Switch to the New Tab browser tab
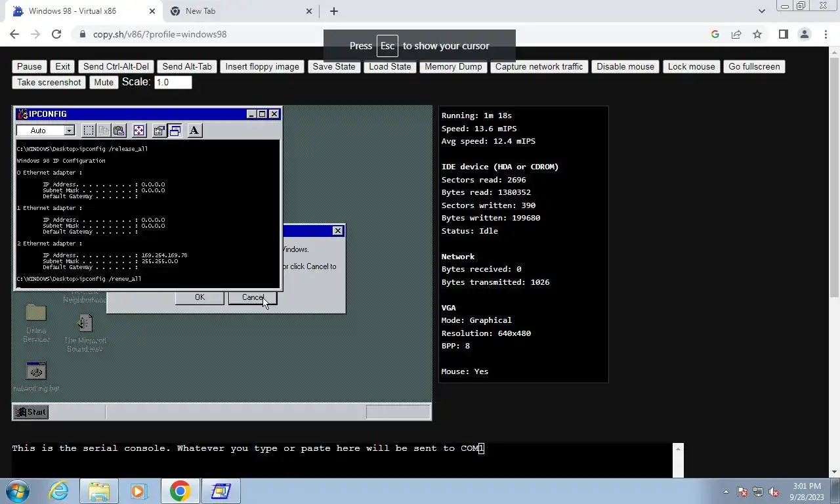Screen dimensions: 840x504 coord(240,11)
